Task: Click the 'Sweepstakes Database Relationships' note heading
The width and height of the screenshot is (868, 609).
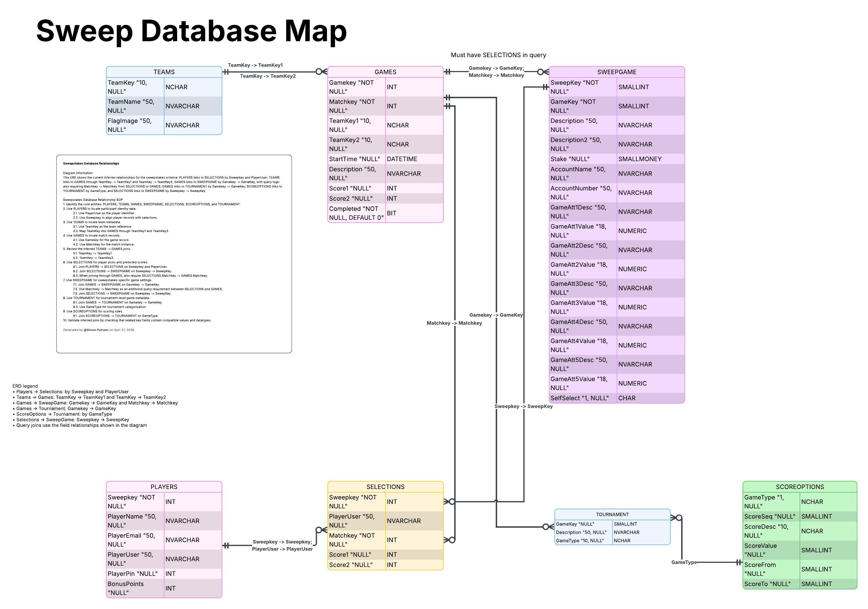Action: click(91, 163)
